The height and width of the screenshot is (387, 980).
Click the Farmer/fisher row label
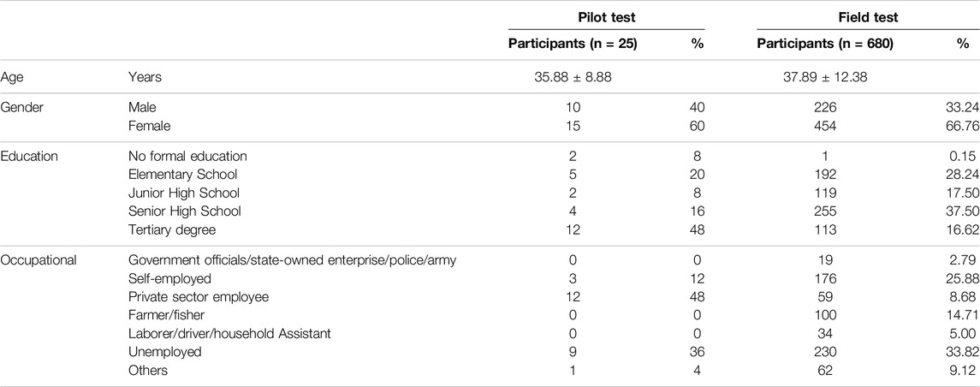(163, 315)
